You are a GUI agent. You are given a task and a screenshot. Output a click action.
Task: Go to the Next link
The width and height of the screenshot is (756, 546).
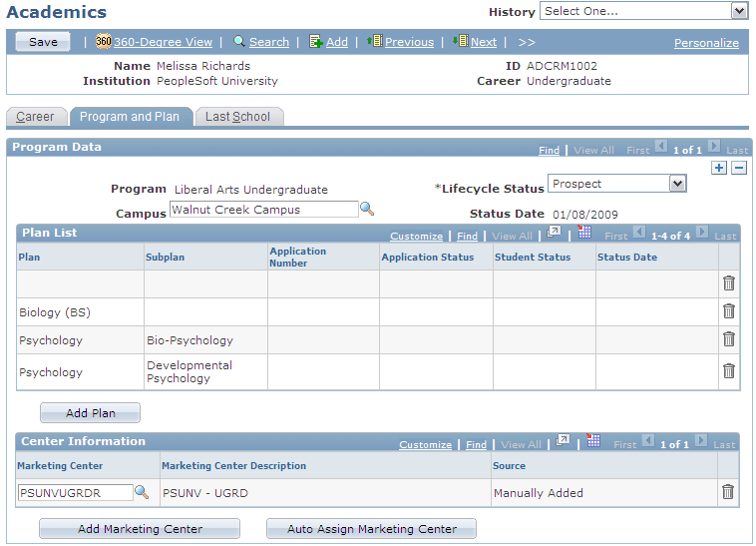pyautogui.click(x=484, y=42)
